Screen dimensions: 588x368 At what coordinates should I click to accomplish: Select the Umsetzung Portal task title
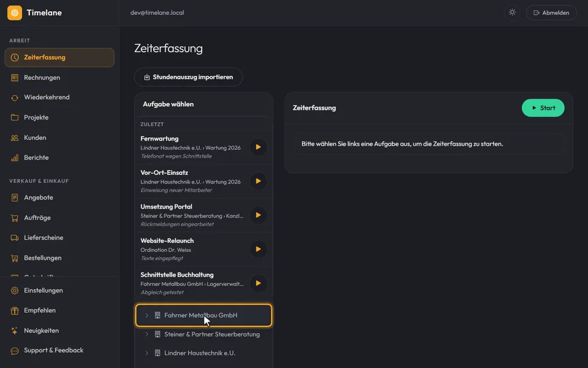tap(166, 207)
